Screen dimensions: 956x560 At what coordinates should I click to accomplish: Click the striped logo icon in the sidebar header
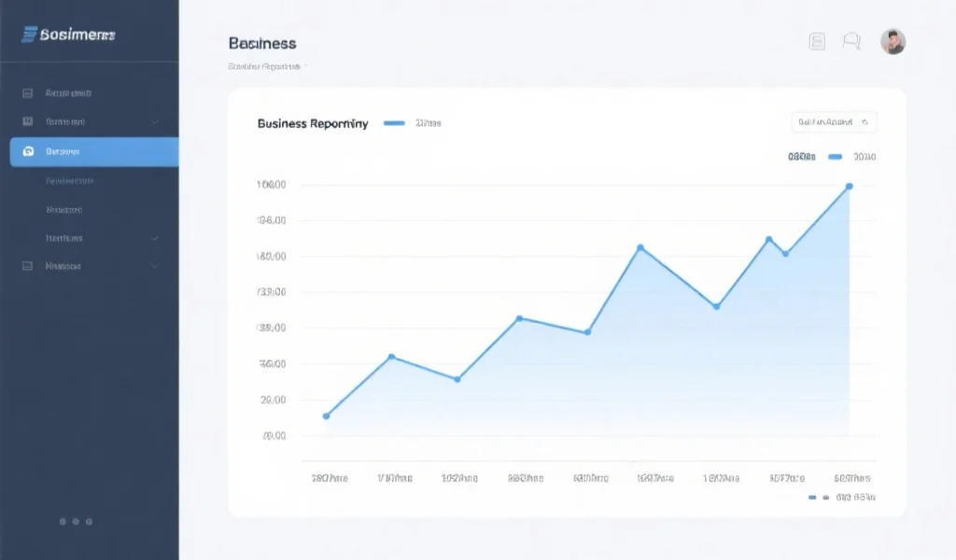[29, 35]
